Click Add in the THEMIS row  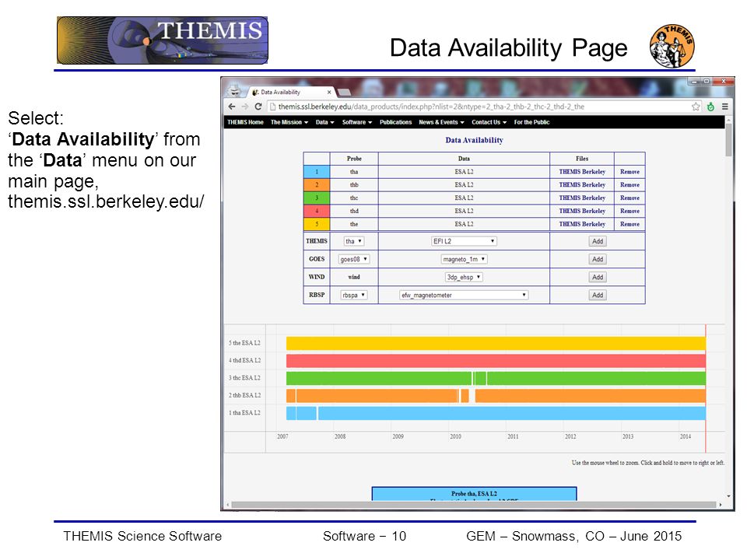click(x=598, y=241)
